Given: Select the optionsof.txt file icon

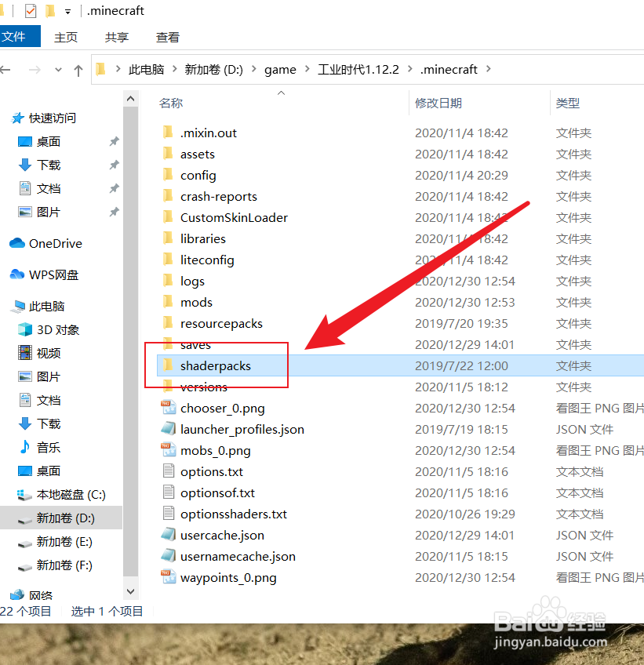Looking at the screenshot, I should click(169, 492).
